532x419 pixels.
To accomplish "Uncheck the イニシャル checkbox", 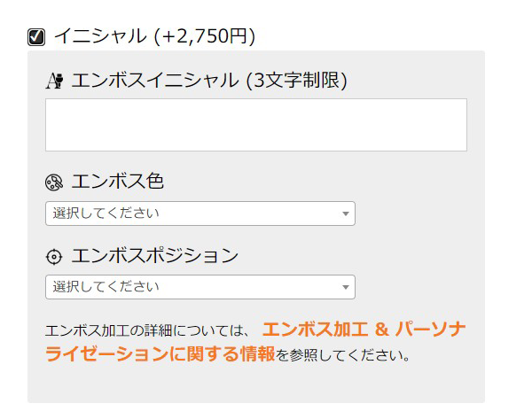I will [x=36, y=37].
